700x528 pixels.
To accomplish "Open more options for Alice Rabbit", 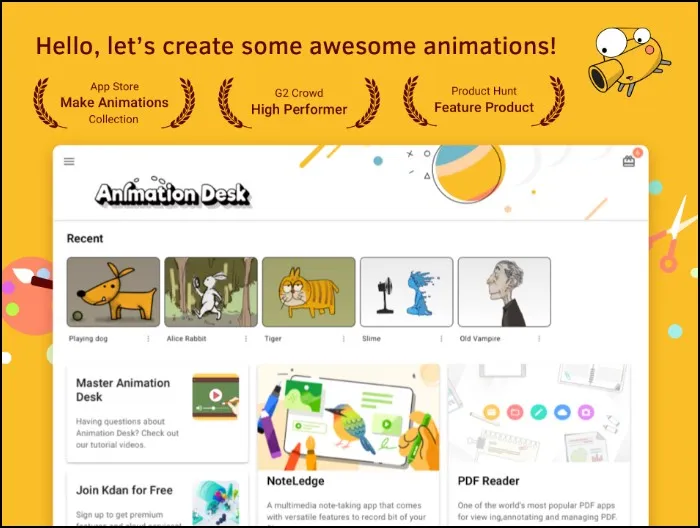I will [246, 339].
